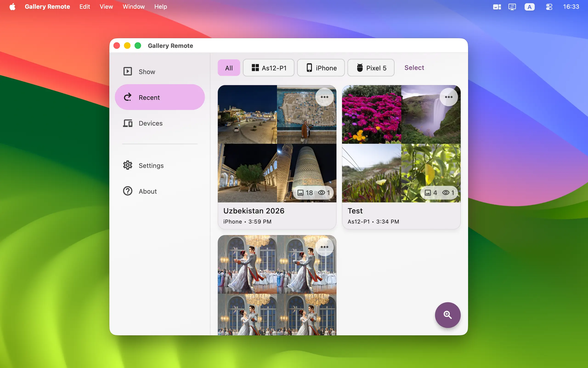
Task: Click the phone icon in iPhone chip
Action: coord(309,68)
